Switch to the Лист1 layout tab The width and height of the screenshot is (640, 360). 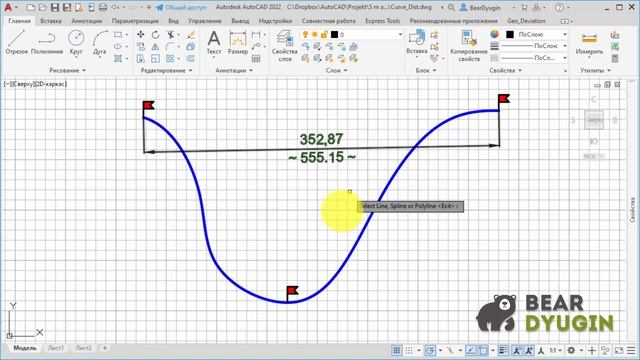pyautogui.click(x=56, y=348)
